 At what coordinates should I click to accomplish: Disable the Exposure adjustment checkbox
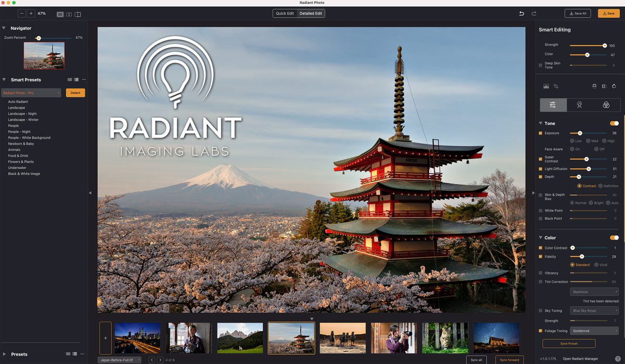[542, 134]
